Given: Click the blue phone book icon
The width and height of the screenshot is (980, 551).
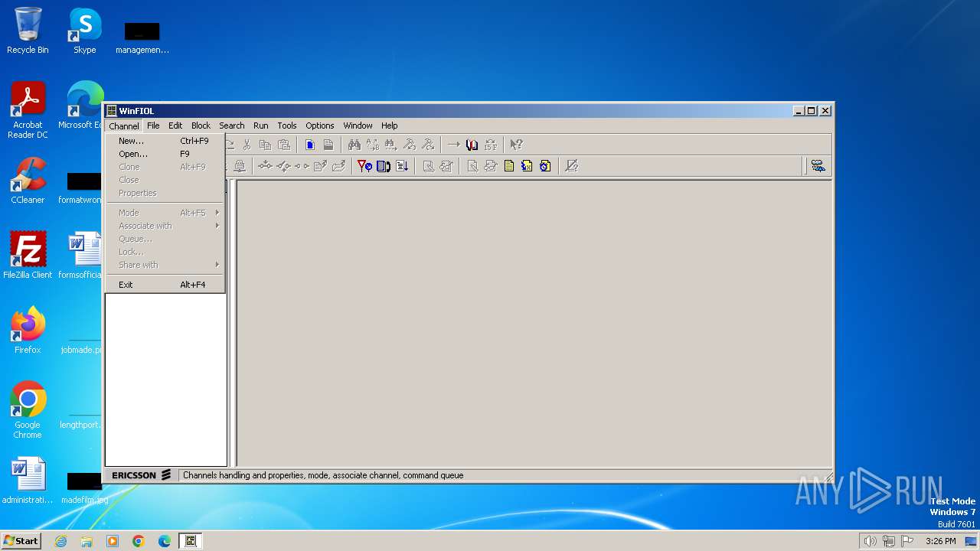Looking at the screenshot, I should click(384, 166).
